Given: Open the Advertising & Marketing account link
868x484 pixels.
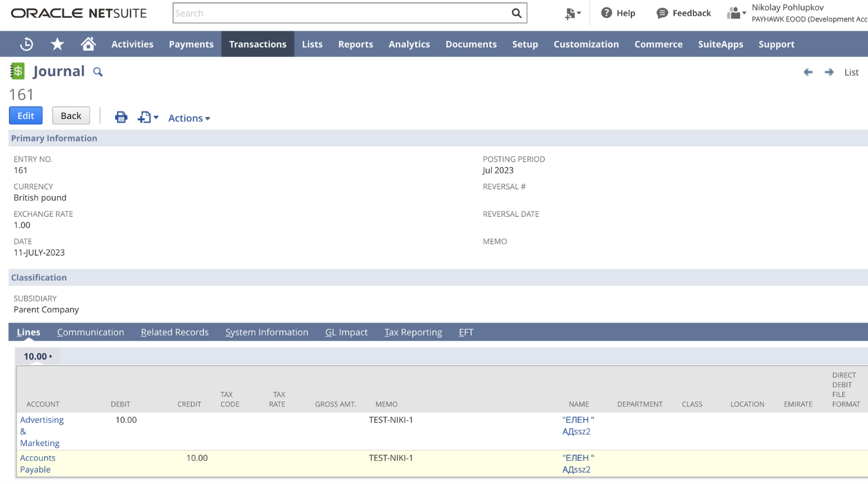Looking at the screenshot, I should (42, 431).
